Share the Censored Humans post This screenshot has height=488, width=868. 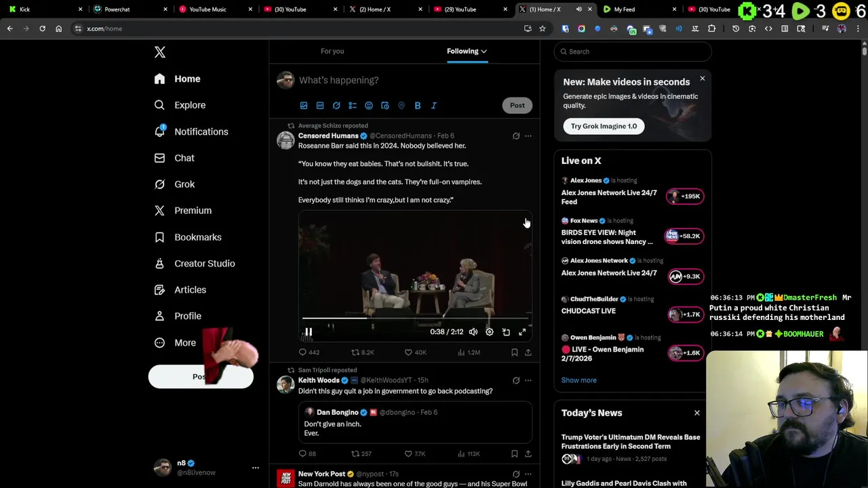(x=528, y=352)
